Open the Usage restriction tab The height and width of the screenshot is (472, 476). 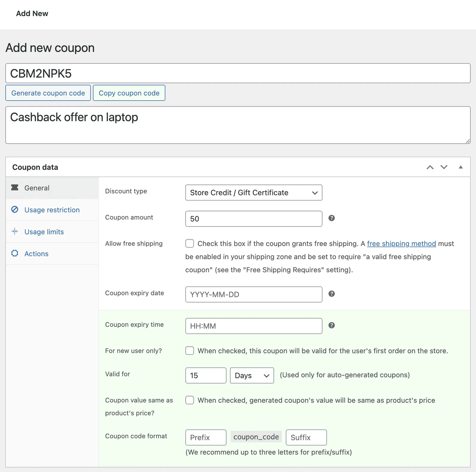52,210
